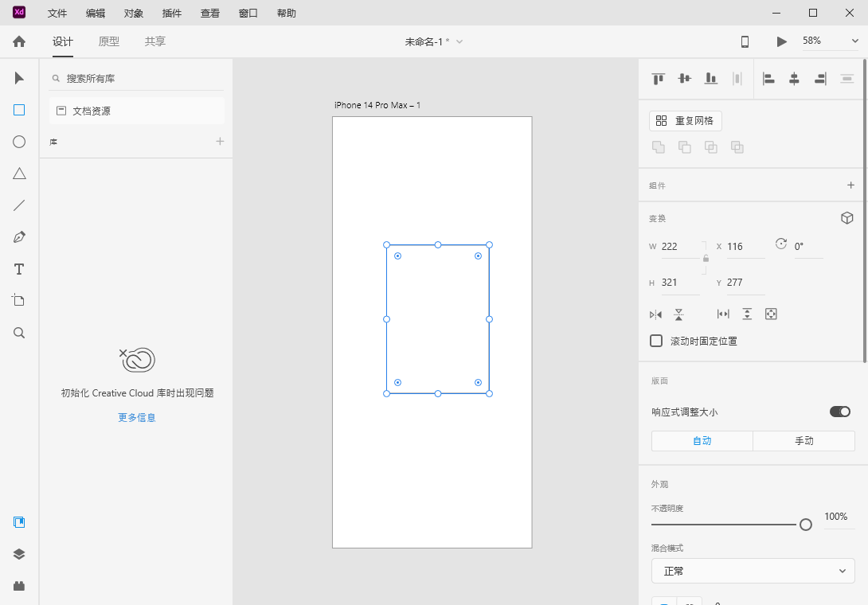Switch to the 共享 tab
Viewport: 868px width, 605px height.
tap(155, 41)
